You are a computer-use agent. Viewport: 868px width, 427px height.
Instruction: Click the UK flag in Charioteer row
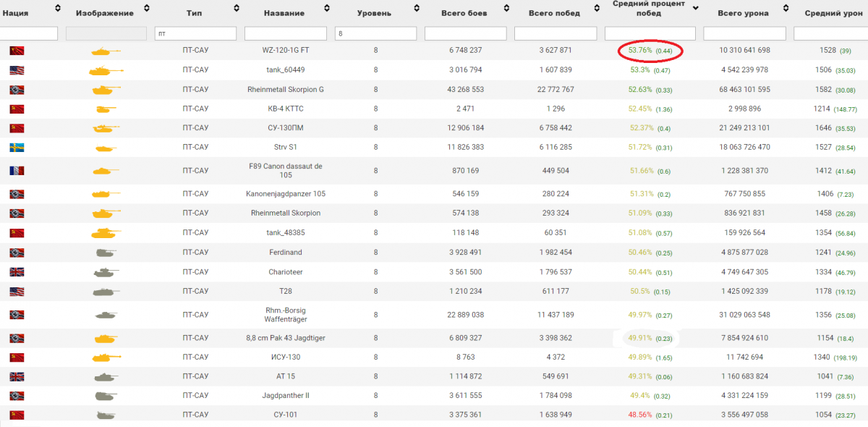(x=17, y=272)
